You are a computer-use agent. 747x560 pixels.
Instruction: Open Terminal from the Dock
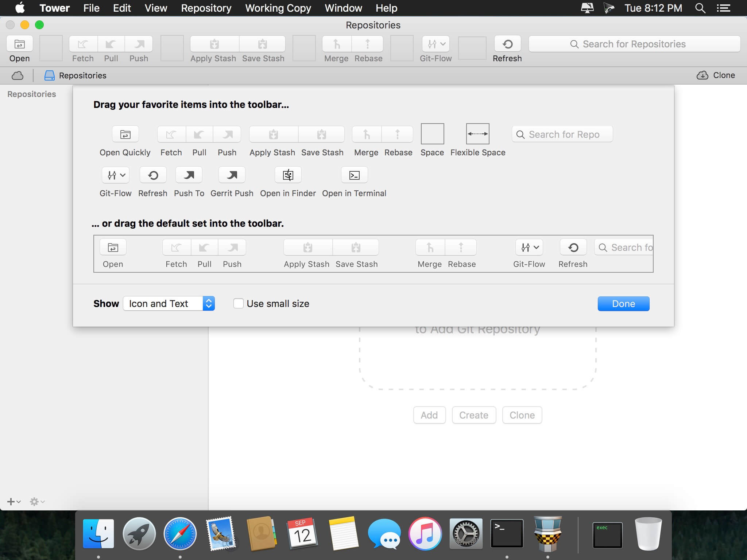(x=507, y=534)
